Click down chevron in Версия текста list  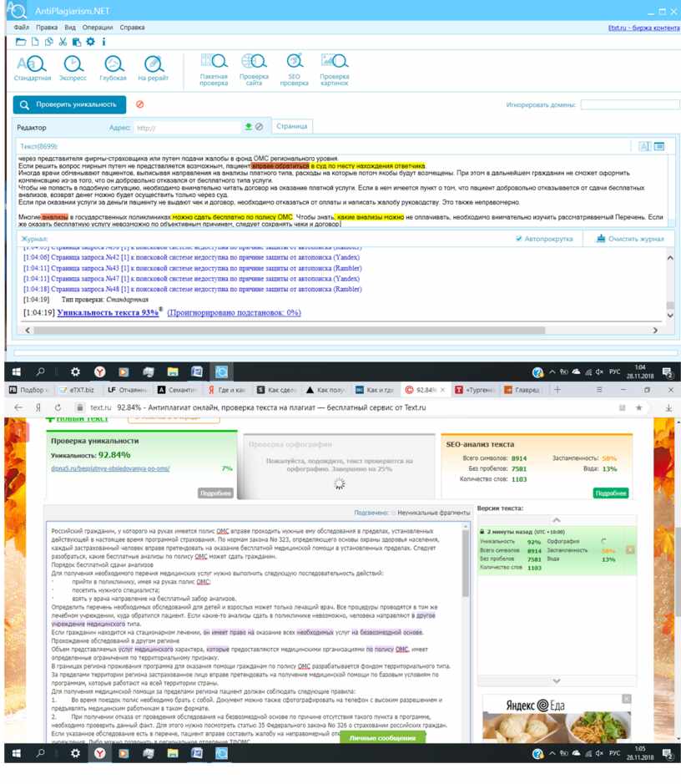pos(557,681)
